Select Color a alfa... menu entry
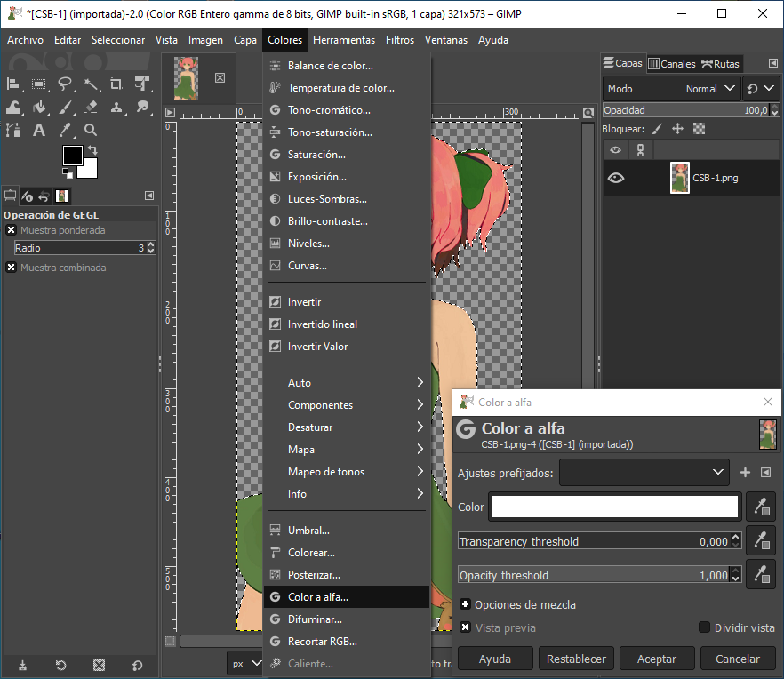The image size is (784, 679). [x=346, y=597]
